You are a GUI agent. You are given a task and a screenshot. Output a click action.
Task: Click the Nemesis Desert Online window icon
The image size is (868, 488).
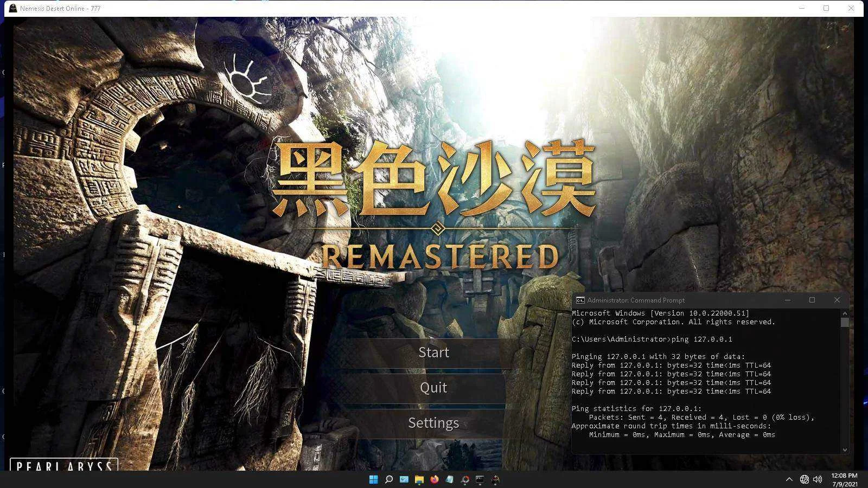13,8
